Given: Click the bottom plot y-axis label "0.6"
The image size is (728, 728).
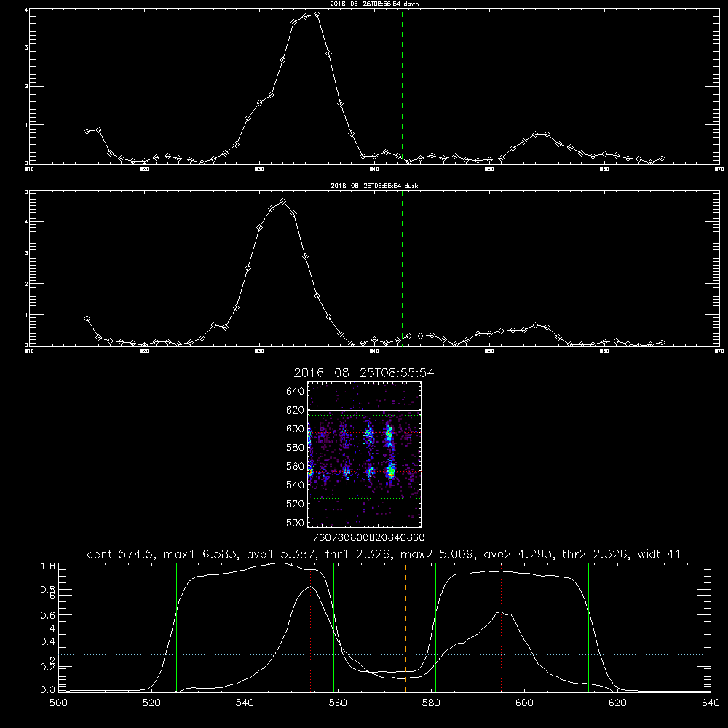Looking at the screenshot, I should tap(47, 615).
